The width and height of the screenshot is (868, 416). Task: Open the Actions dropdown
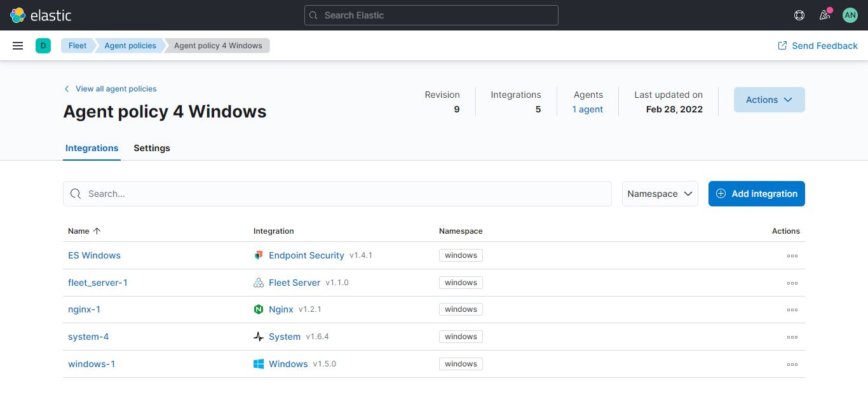(769, 100)
